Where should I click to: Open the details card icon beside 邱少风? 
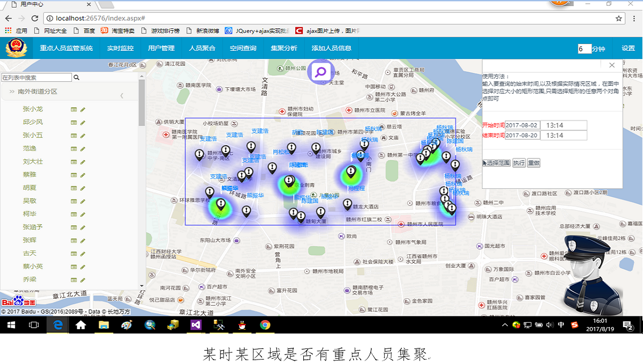74,123
